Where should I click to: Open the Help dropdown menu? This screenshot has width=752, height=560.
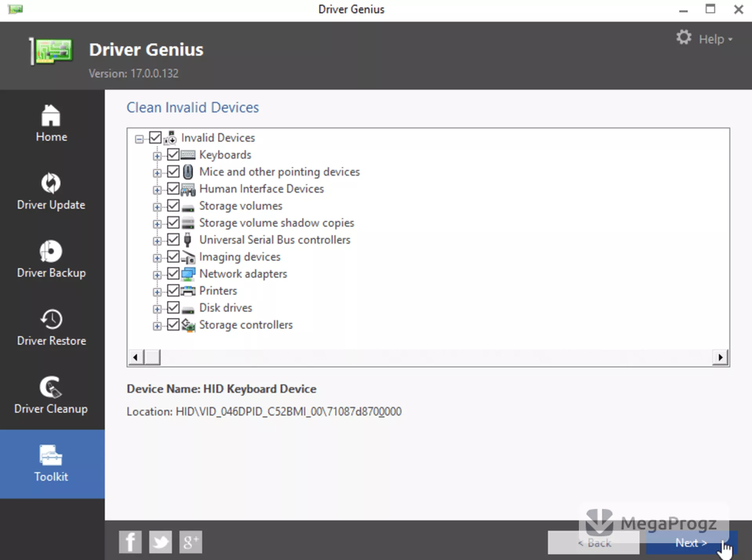(716, 39)
